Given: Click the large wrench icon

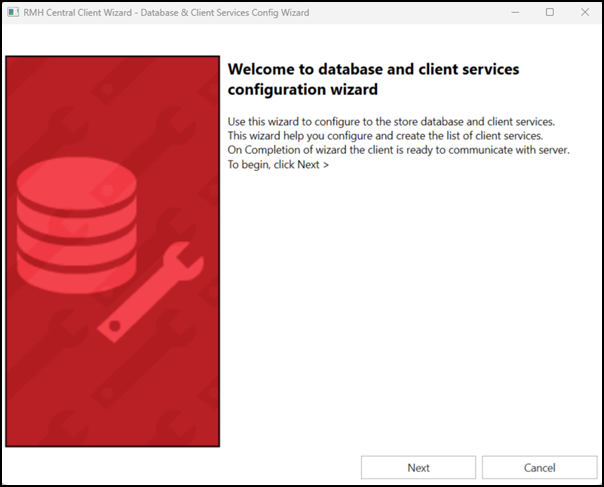Looking at the screenshot, I should pos(151,292).
